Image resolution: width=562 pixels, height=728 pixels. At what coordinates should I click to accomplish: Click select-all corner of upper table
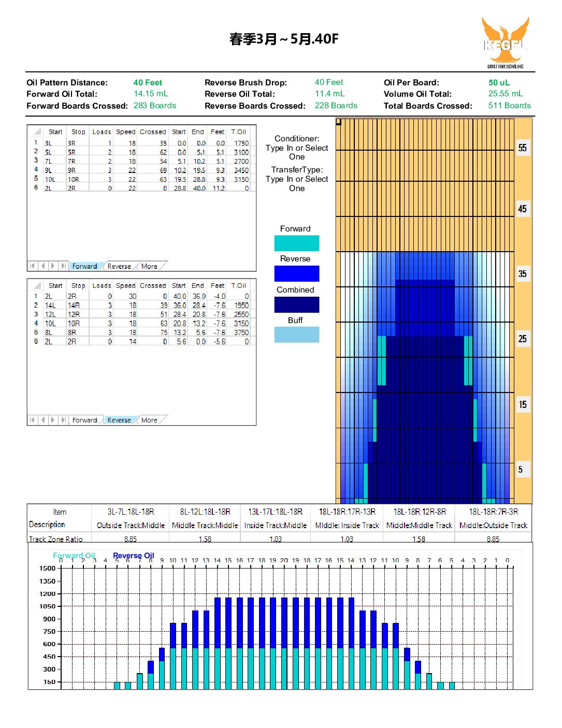[x=37, y=132]
